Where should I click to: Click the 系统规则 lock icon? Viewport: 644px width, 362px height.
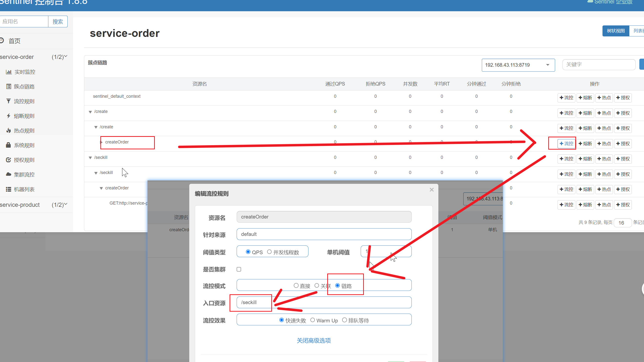tap(9, 145)
